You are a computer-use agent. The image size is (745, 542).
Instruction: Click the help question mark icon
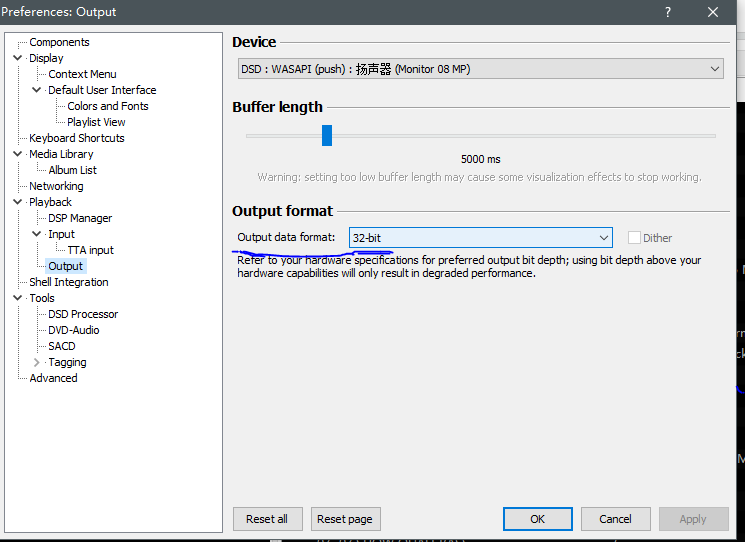667,12
